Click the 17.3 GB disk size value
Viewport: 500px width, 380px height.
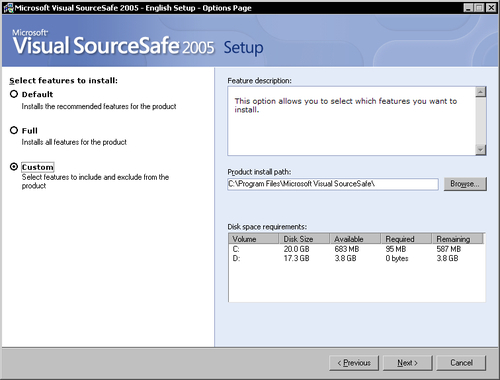(296, 258)
